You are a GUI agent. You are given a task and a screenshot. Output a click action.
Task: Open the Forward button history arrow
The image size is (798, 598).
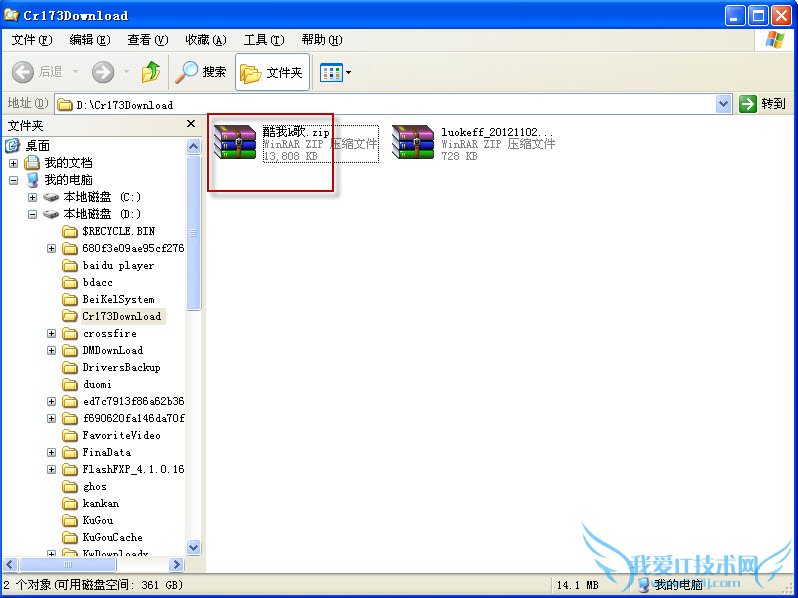(x=126, y=72)
